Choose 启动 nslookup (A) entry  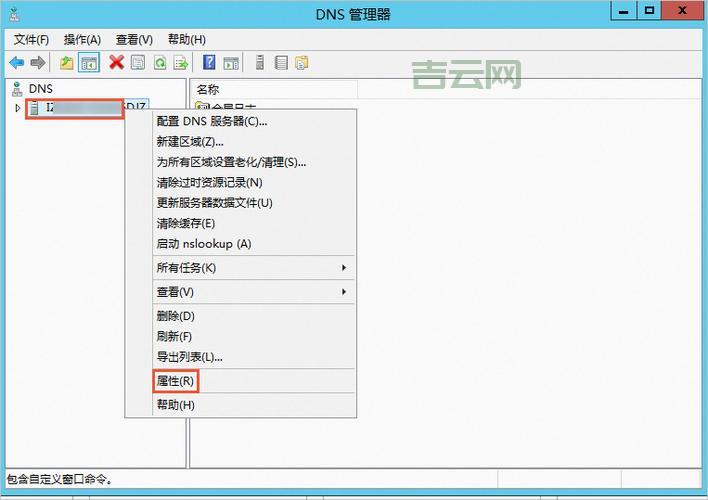(254, 244)
